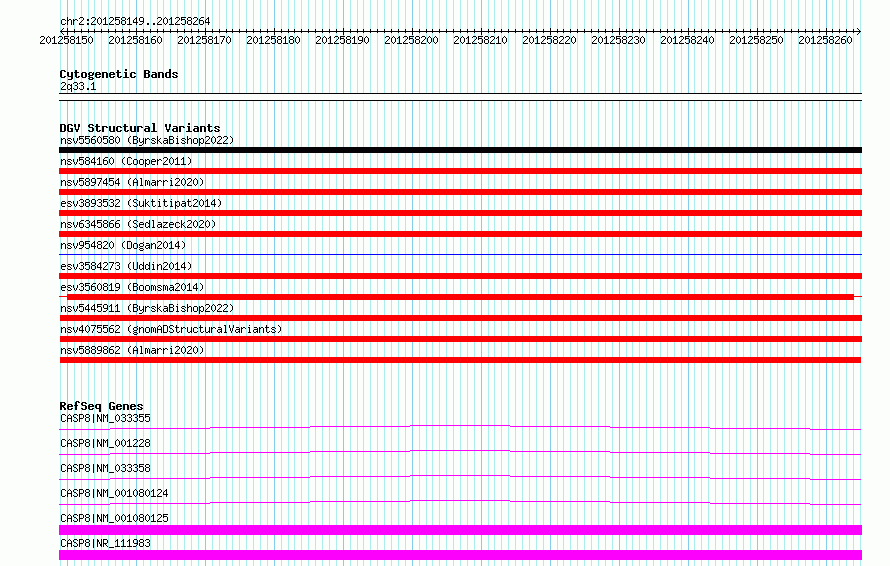890x566 pixels.
Task: Open variant nsv5445911 (ByrskaBishop2022)
Action: pyautogui.click(x=146, y=308)
